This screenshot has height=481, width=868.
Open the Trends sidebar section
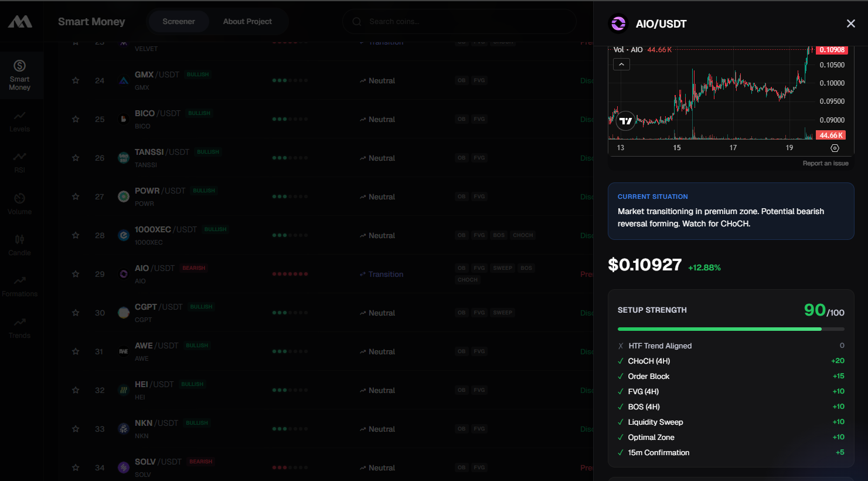pos(19,327)
